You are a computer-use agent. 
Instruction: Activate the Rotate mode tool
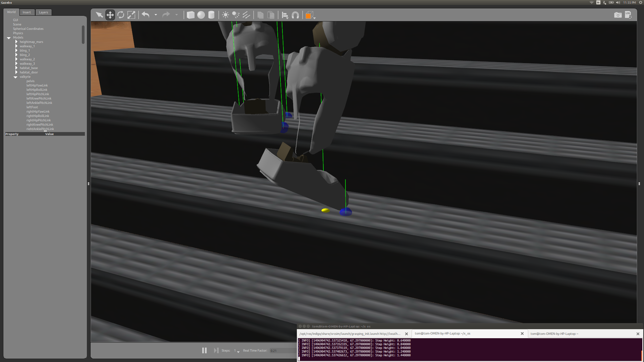pos(121,15)
